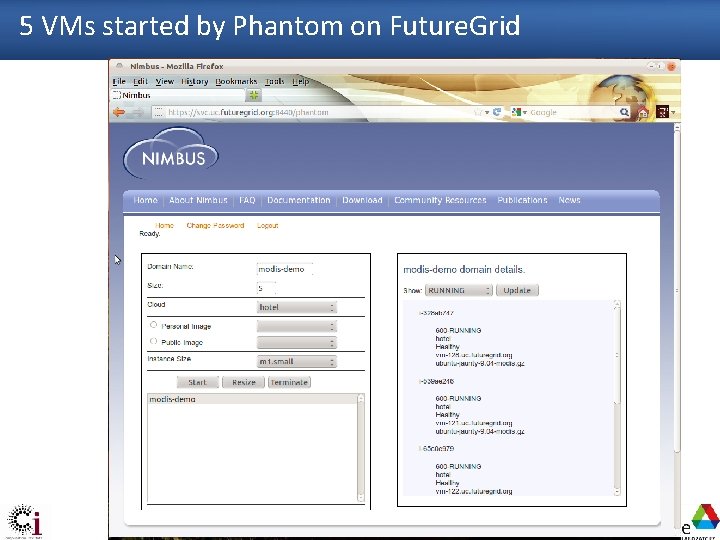Open the toolbar overflow arrow at far right
This screenshot has width=720, height=540.
point(673,112)
